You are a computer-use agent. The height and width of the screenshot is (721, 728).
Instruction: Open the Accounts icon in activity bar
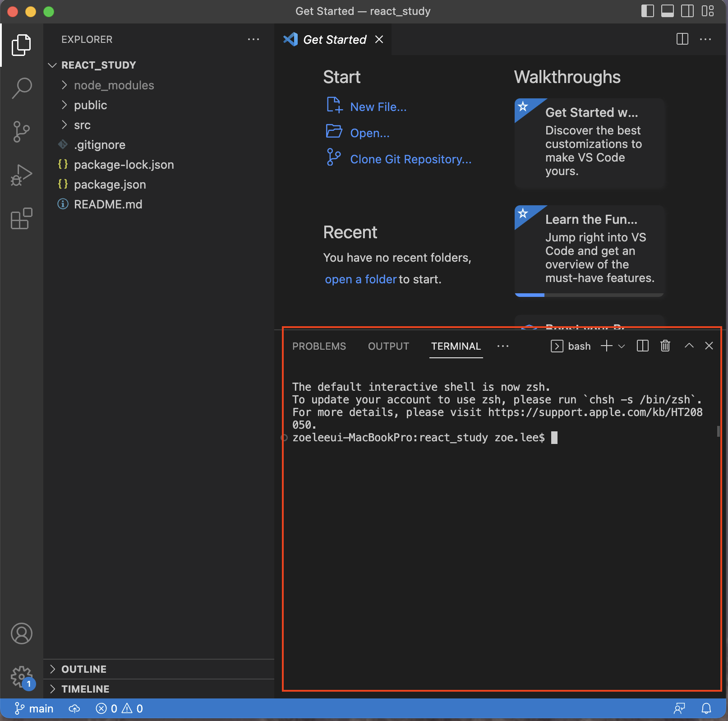click(21, 633)
